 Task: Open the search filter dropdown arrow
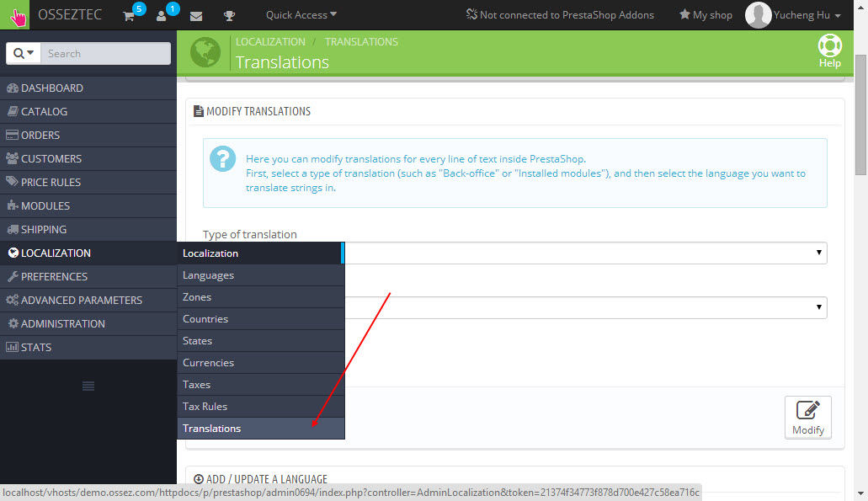(24, 53)
